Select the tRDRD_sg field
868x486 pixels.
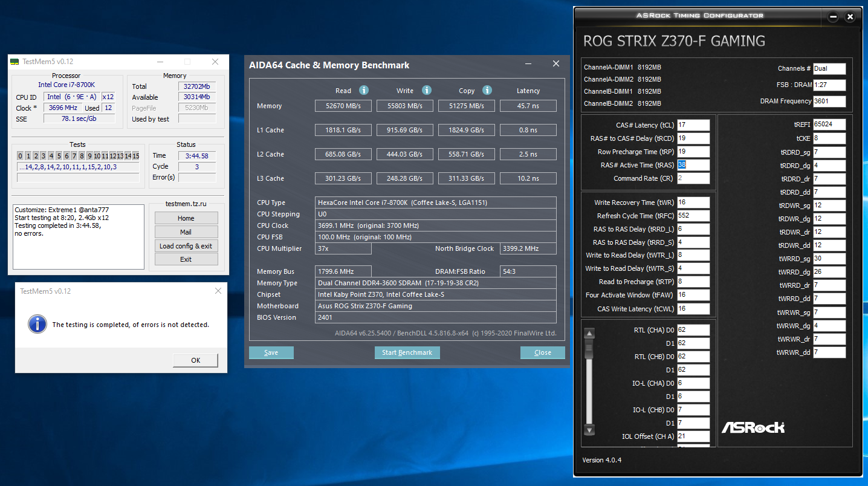[x=829, y=152]
